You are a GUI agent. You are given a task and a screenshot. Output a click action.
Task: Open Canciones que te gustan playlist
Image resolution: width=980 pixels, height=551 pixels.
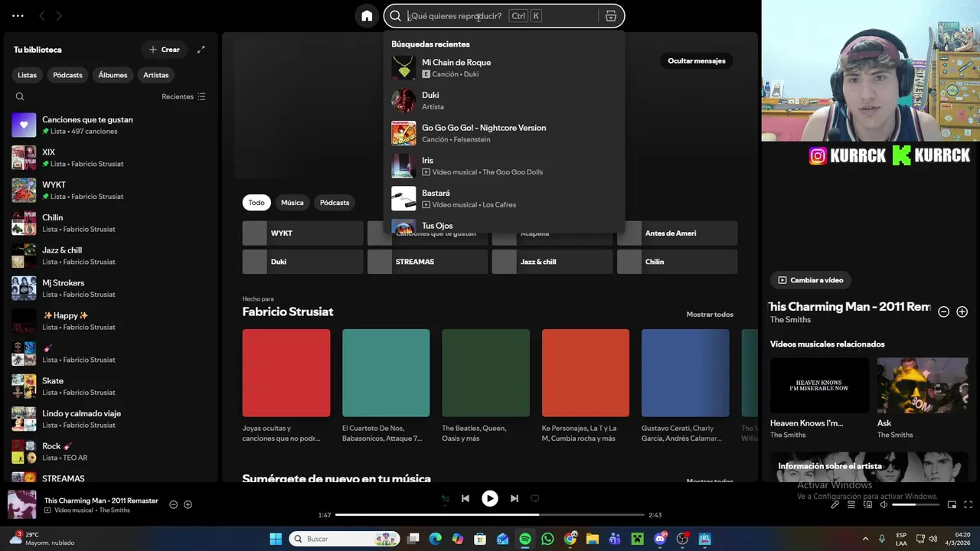(109, 125)
